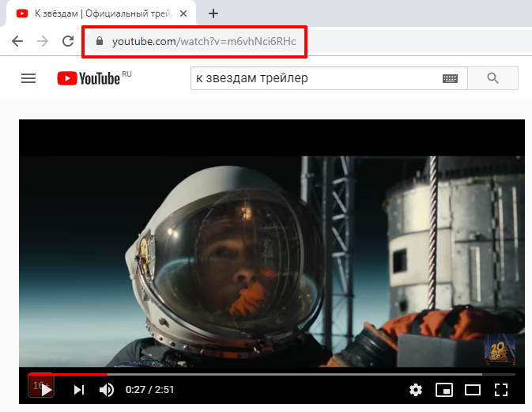Click the youtube.com address bar URL
532x412 pixels.
204,41
